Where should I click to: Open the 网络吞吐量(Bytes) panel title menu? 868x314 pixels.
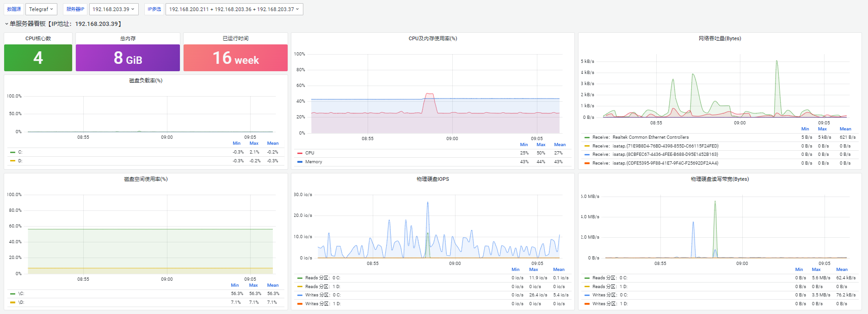[x=720, y=38]
